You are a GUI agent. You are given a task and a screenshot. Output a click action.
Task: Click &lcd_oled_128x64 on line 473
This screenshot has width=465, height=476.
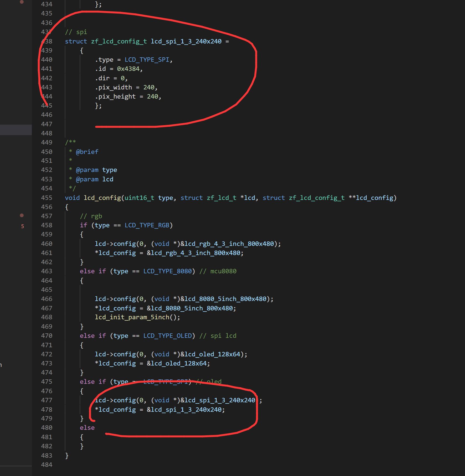tap(177, 364)
